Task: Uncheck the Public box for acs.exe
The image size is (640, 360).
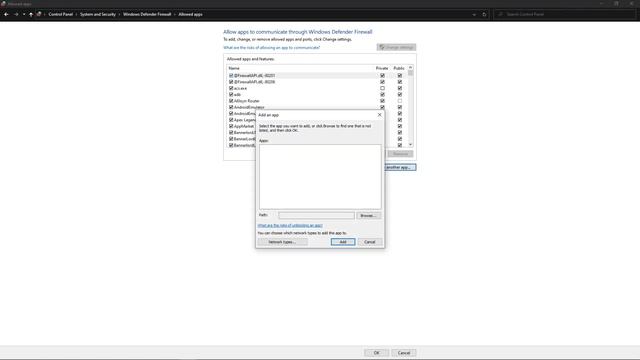Action: (x=400, y=88)
